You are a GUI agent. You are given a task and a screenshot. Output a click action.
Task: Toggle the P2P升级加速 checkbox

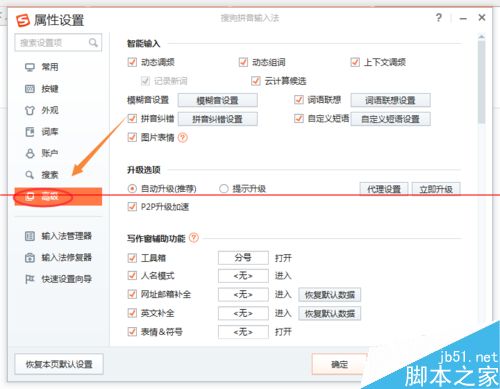pos(132,207)
